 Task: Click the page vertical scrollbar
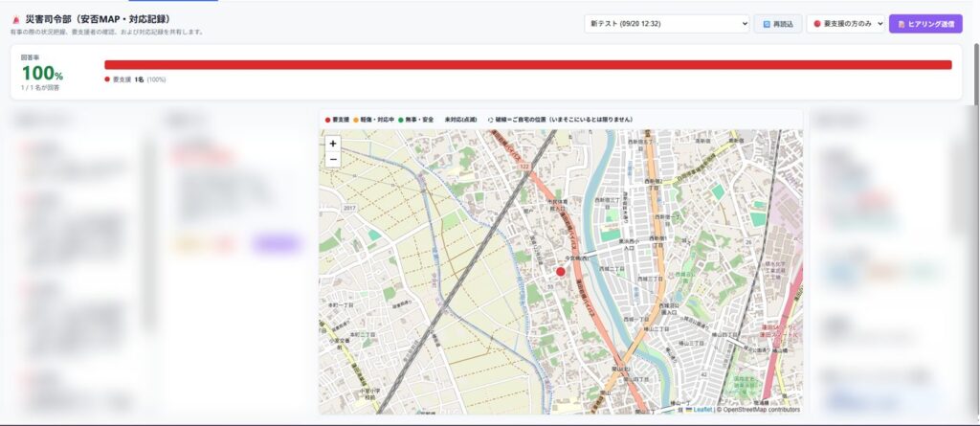(x=976, y=74)
